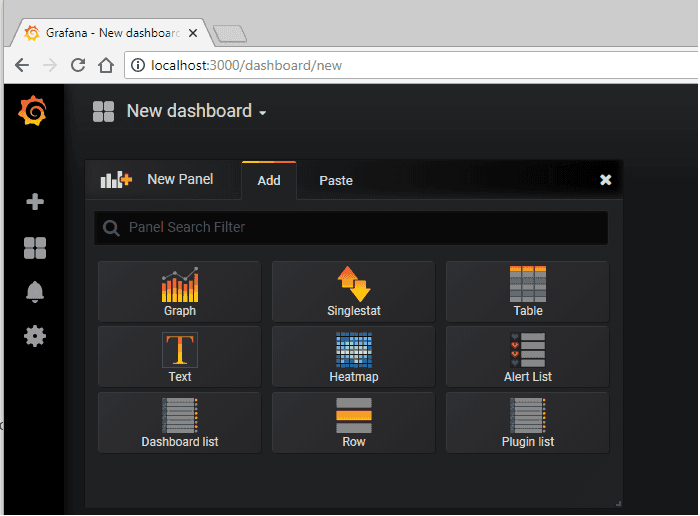Add a Heatmap panel

[354, 357]
